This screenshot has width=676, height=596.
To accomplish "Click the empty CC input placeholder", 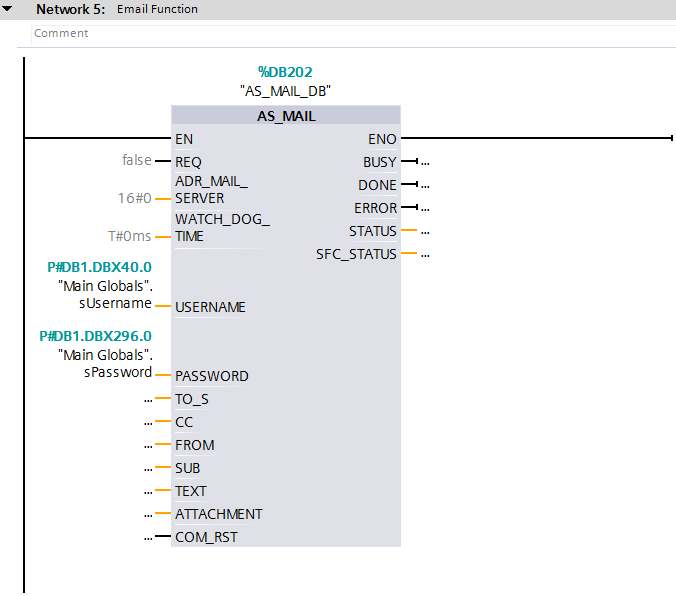I will (148, 422).
